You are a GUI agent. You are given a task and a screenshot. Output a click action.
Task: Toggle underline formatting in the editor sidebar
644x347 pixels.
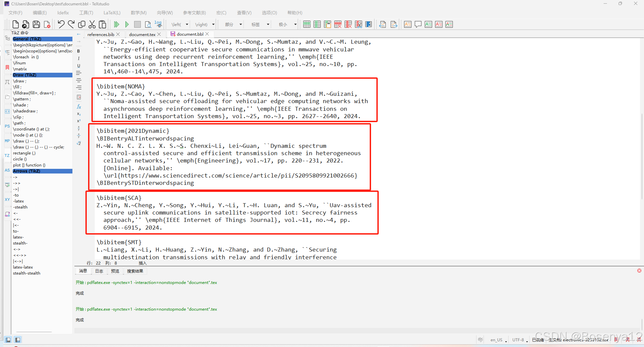pos(78,66)
